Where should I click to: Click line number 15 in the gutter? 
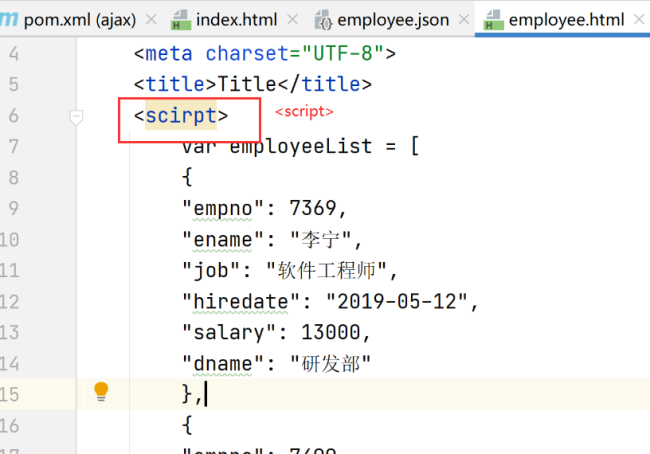tap(10, 394)
